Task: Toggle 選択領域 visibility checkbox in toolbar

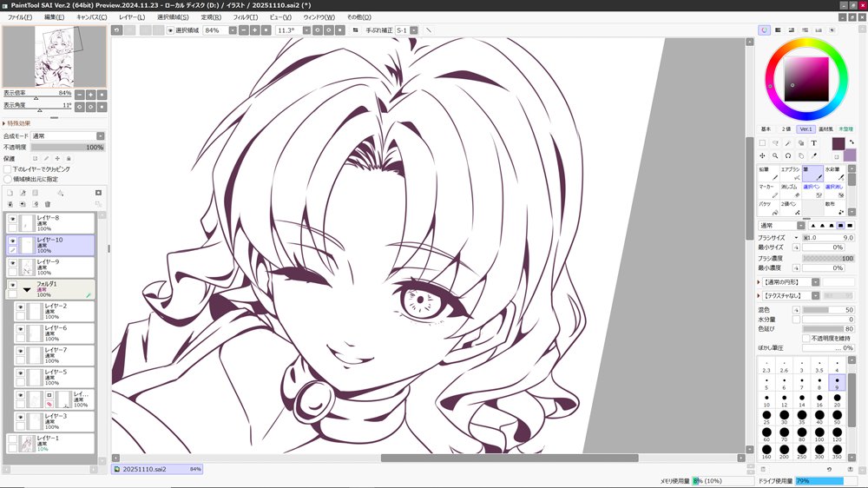Action: coord(170,30)
